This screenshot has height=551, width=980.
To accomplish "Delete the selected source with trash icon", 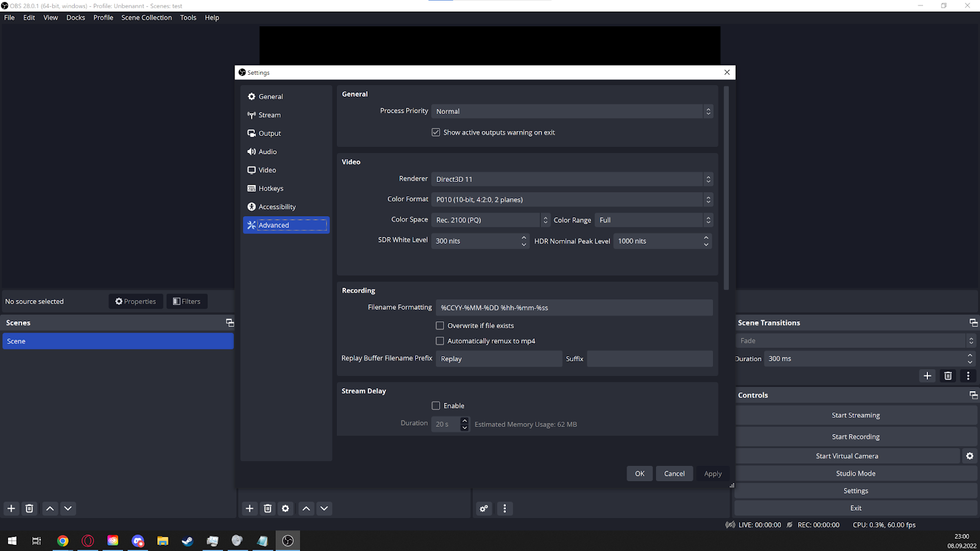I will click(268, 508).
